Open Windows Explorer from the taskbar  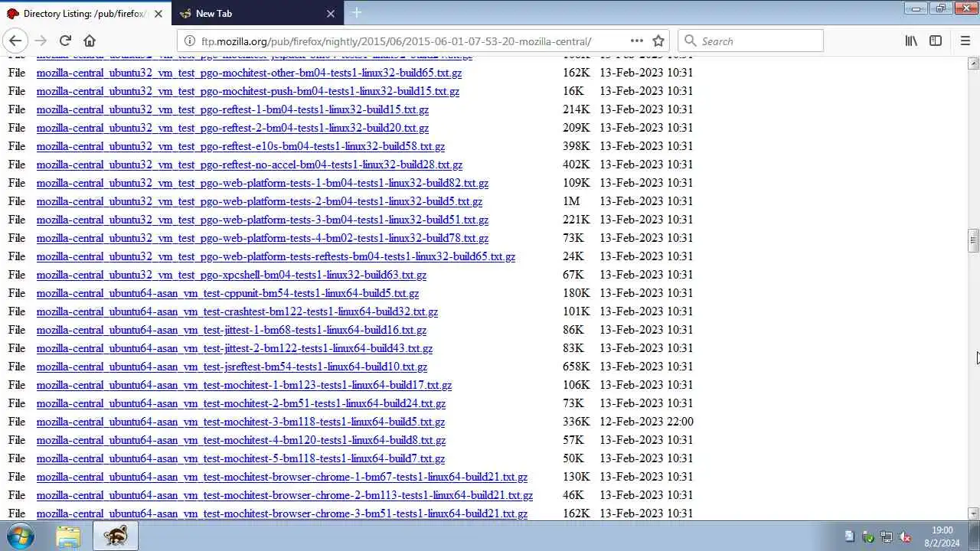68,536
